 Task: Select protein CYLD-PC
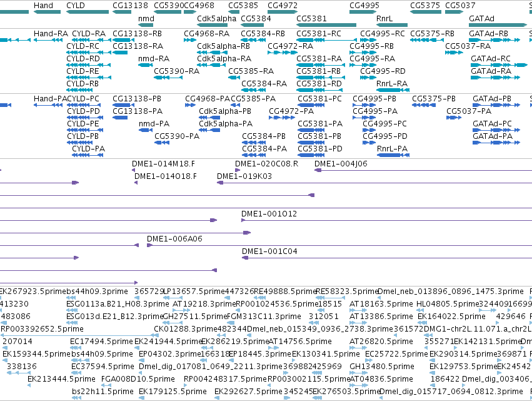tap(83, 99)
